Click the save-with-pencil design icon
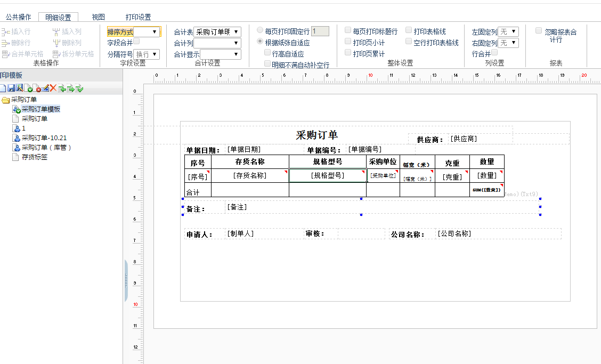The width and height of the screenshot is (601, 364). pyautogui.click(x=19, y=88)
